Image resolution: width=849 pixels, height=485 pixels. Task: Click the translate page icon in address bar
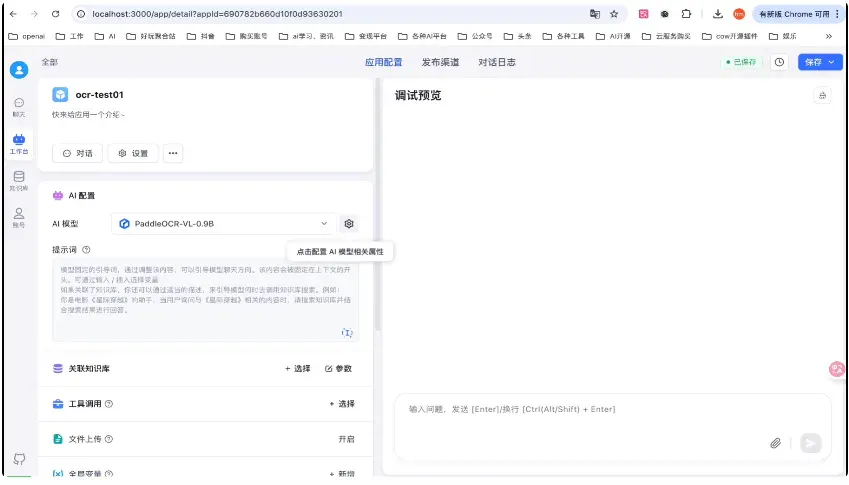(x=595, y=14)
